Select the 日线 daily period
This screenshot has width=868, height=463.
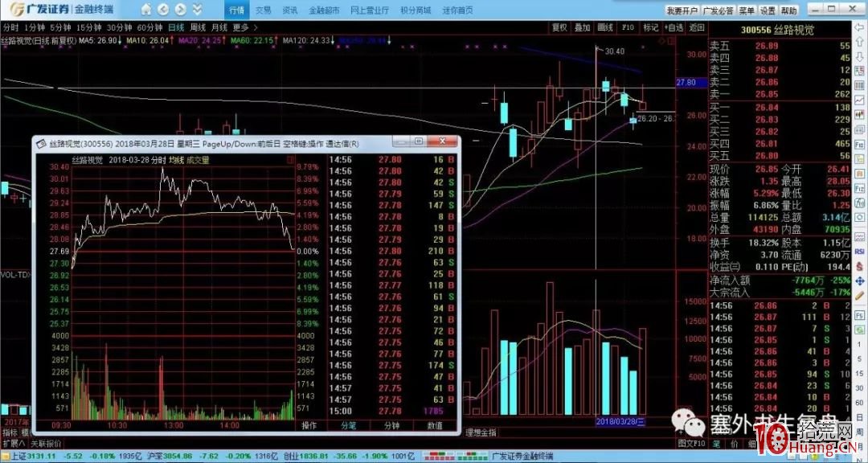176,27
